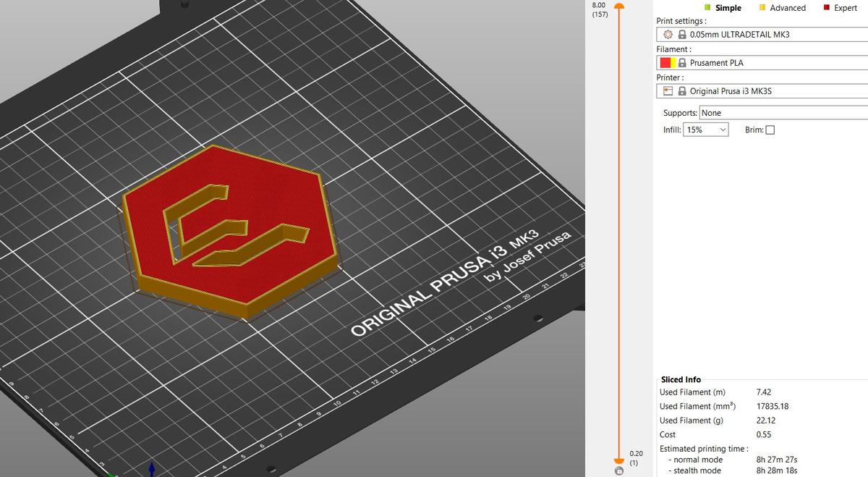Viewport: 868px width, 477px height.
Task: Click the Estimated printing time label
Action: [704, 449]
